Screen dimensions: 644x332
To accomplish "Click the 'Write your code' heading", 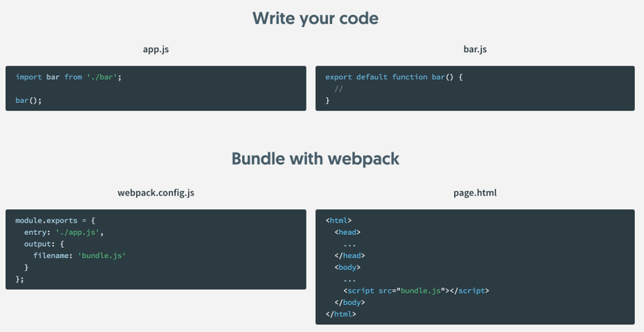I will (x=315, y=19).
